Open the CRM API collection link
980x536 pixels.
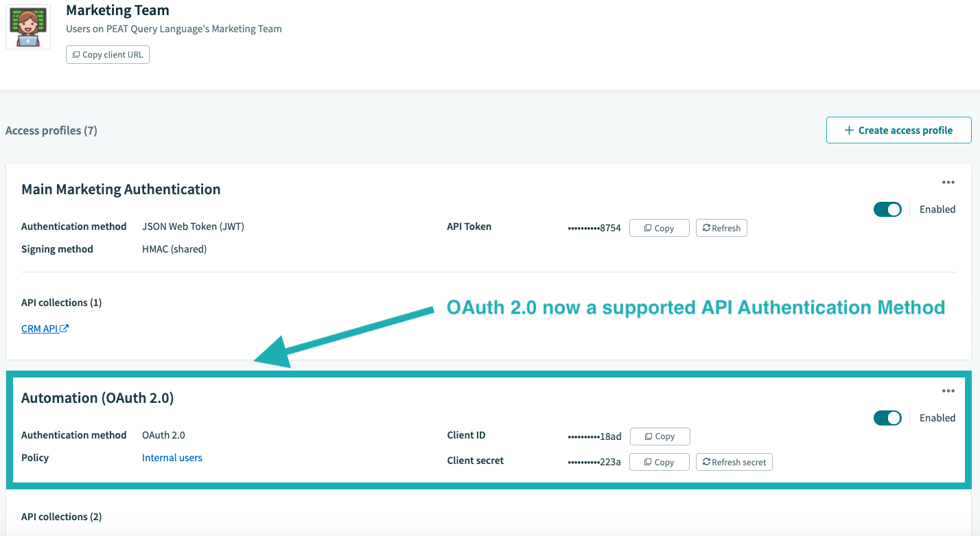45,329
